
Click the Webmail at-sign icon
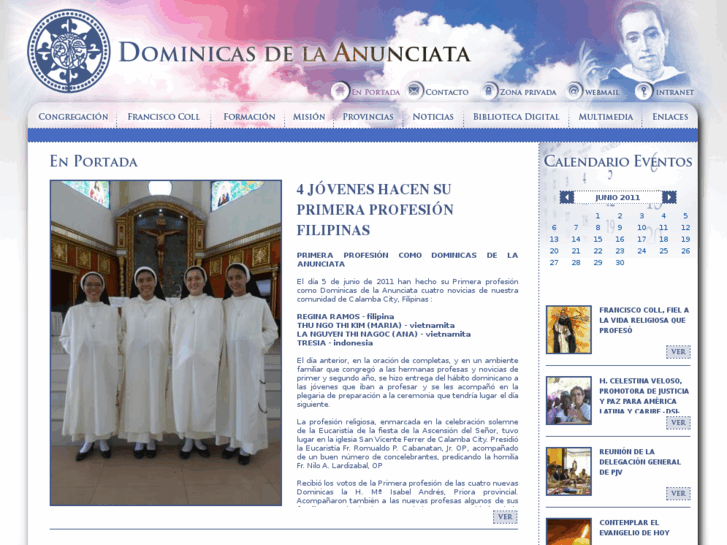tap(574, 91)
